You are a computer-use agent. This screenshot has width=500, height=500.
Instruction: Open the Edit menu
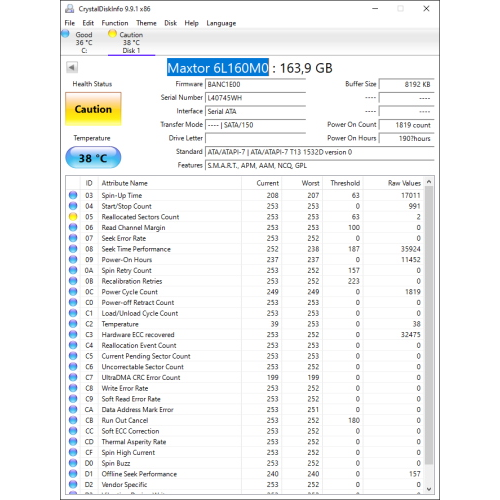click(88, 23)
